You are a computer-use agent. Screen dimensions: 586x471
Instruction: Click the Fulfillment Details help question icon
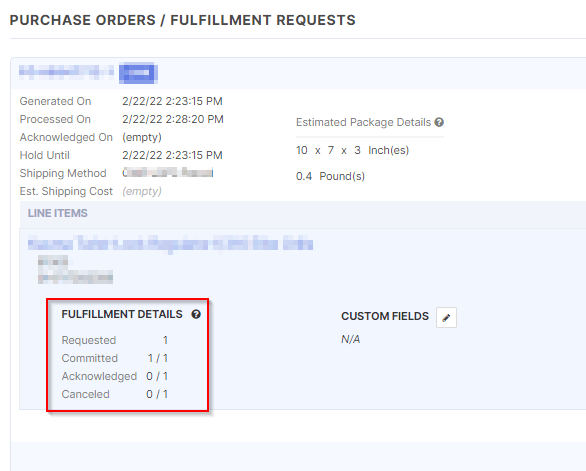196,314
